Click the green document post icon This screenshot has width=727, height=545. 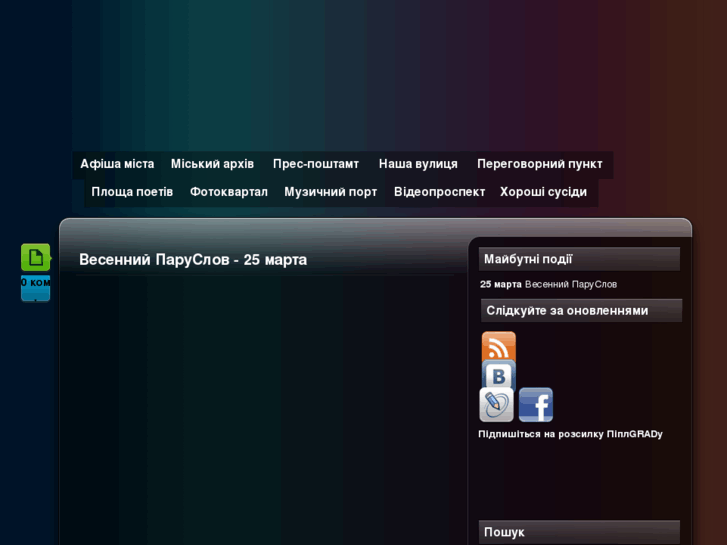[x=35, y=258]
